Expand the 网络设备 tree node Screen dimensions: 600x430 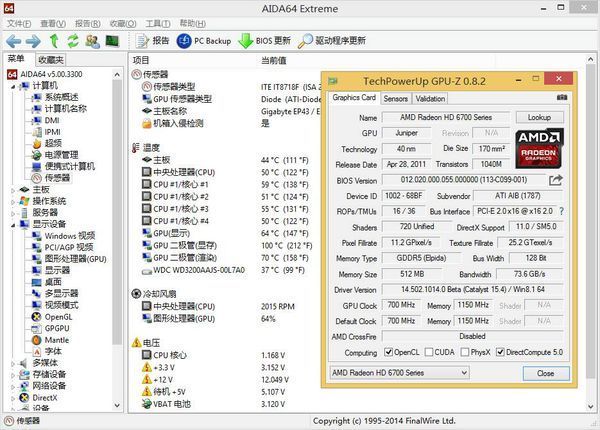point(13,386)
